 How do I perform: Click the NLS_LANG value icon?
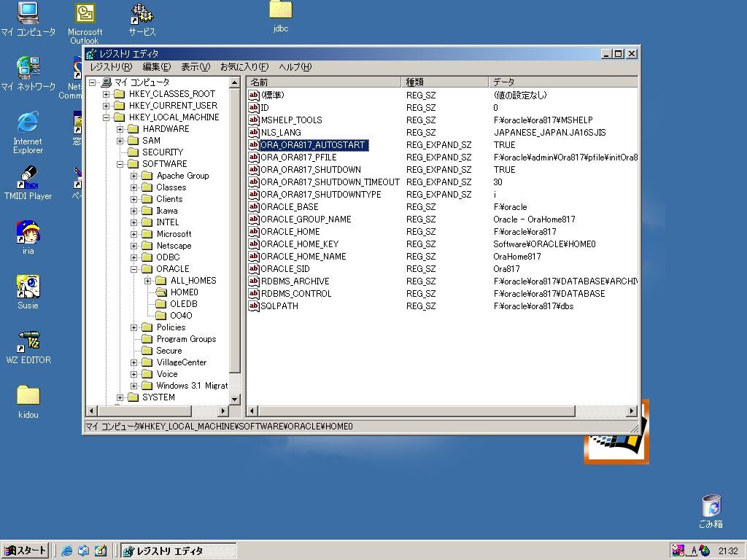(x=253, y=133)
